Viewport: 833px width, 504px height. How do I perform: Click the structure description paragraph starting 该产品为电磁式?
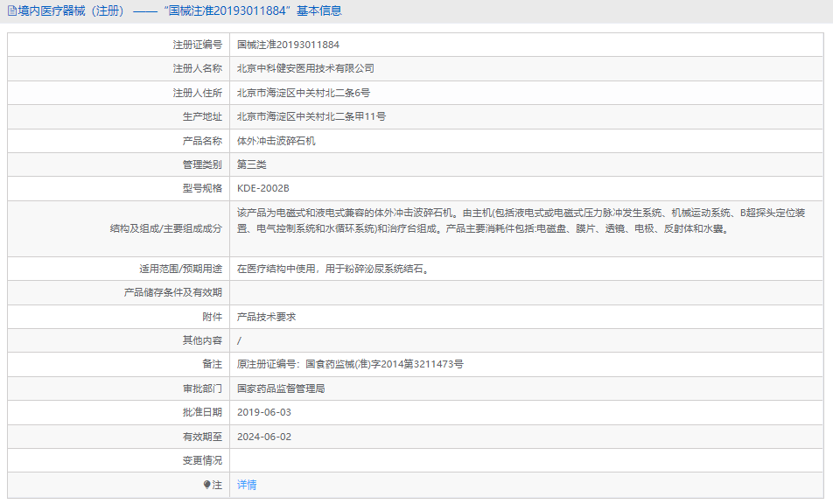[521, 220]
